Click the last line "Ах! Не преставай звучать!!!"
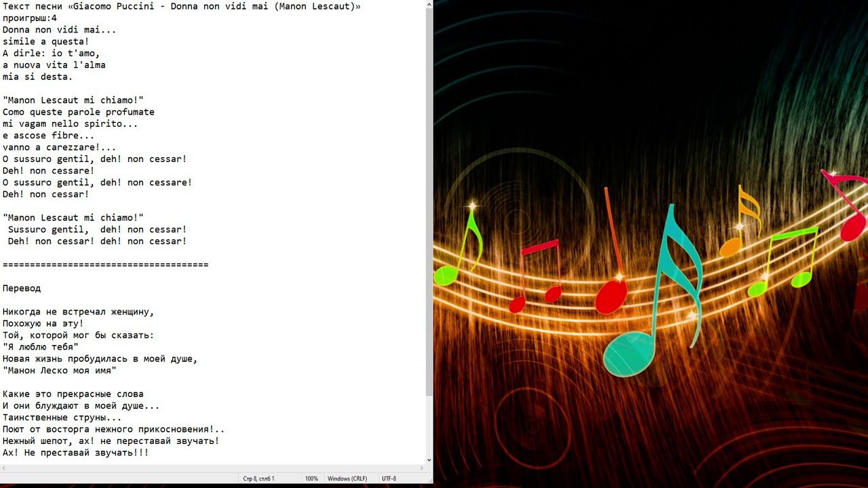Screen dimensions: 868x488 76,453
